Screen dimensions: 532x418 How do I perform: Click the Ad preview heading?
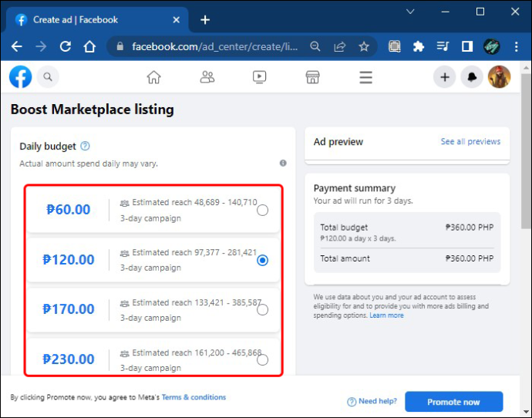point(338,141)
